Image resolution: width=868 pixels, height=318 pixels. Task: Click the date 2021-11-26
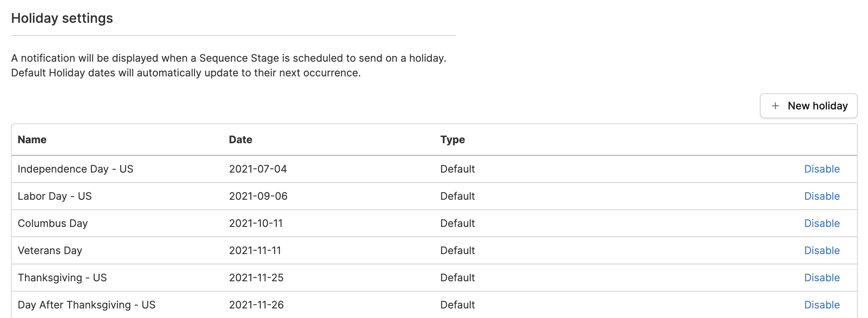coord(256,305)
